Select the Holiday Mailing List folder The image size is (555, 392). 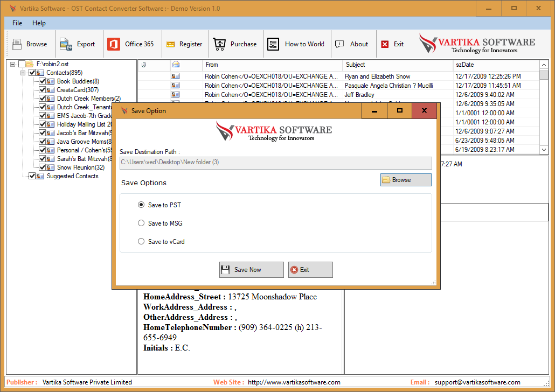[84, 124]
